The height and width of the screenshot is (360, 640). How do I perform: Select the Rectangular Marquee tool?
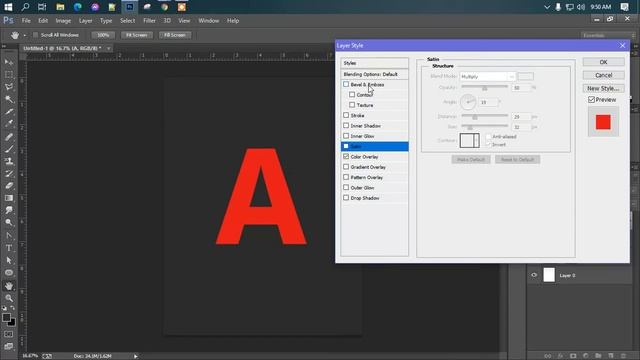pos(9,74)
